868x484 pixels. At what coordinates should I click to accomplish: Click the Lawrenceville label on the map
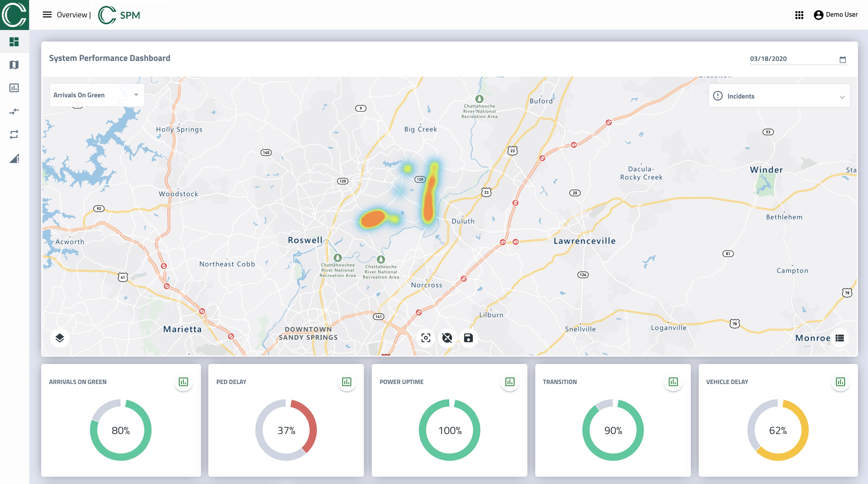(585, 241)
